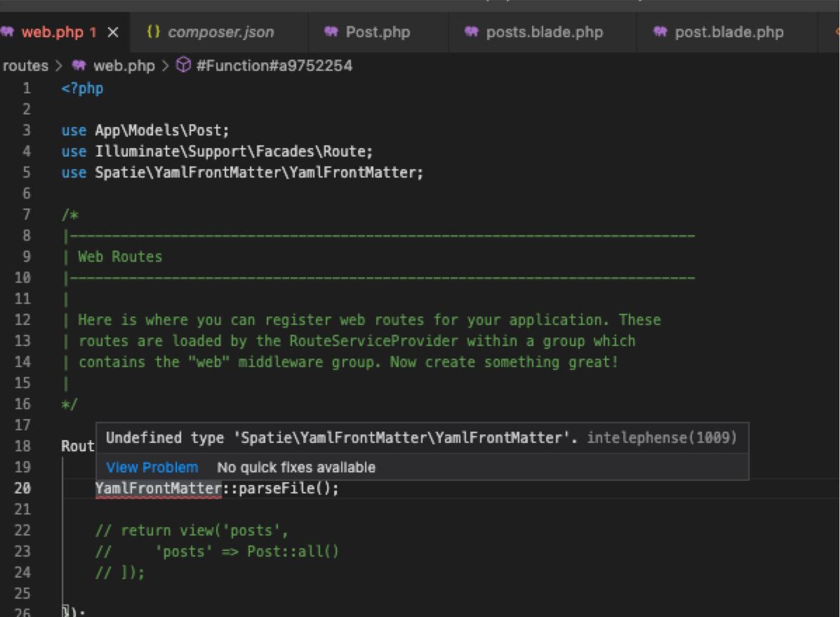
Task: Click line number 18 in the gutter
Action: pos(22,446)
